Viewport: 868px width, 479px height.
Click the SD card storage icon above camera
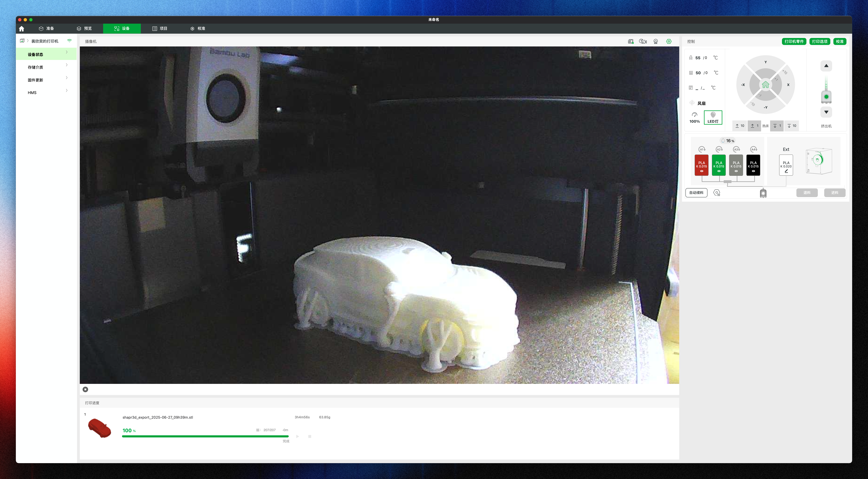coord(631,41)
